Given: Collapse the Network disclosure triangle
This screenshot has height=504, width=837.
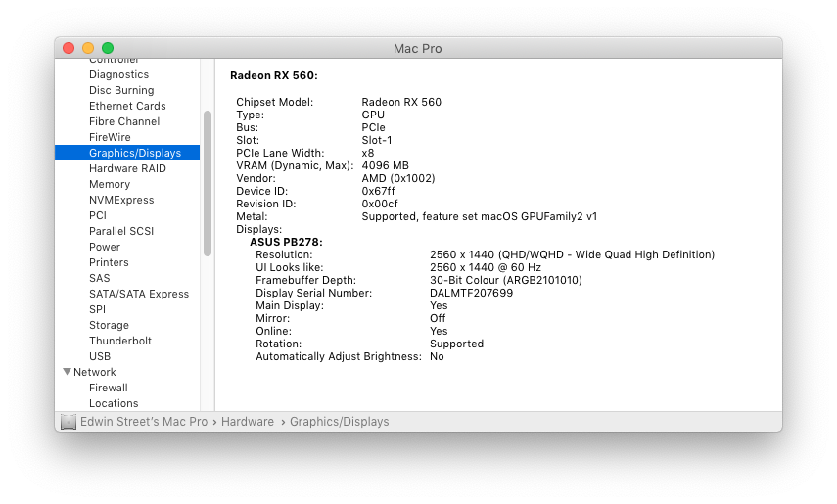Looking at the screenshot, I should (x=67, y=372).
